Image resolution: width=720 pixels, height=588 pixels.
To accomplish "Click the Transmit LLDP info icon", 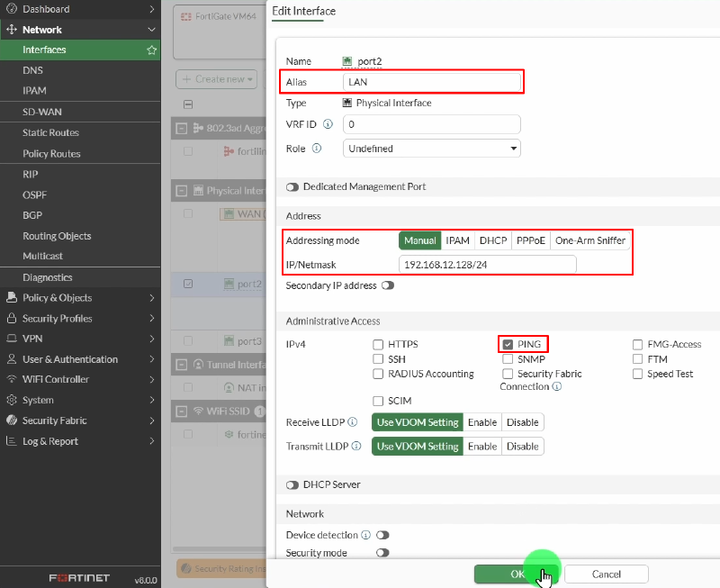I will coord(356,446).
